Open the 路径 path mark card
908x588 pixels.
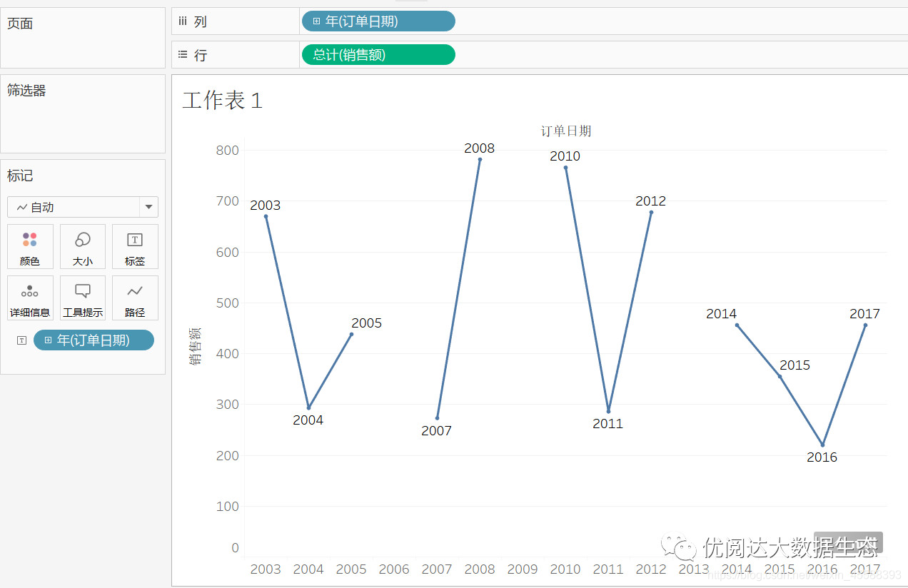pos(135,298)
